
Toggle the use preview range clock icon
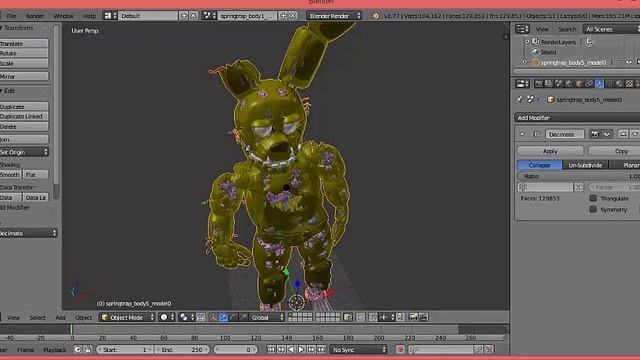(77, 349)
